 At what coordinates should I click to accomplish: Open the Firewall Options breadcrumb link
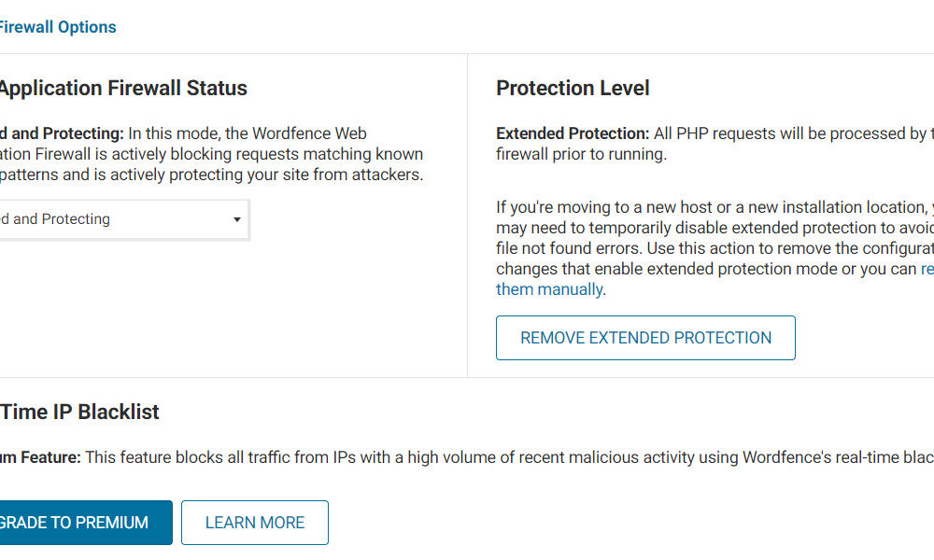point(58,27)
